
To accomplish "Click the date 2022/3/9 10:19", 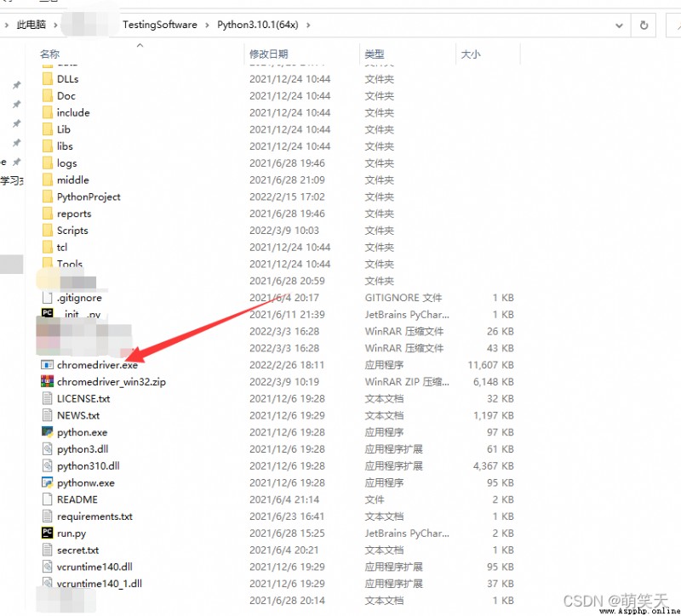I will 284,382.
